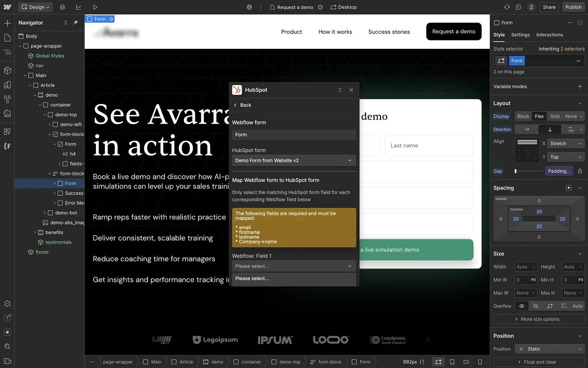588x368 pixels.
Task: Switch to the Interactions tab
Action: click(549, 35)
